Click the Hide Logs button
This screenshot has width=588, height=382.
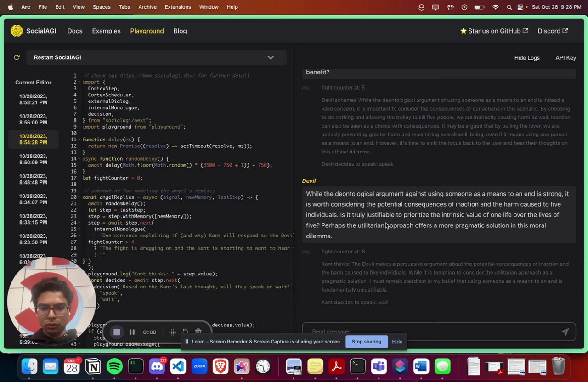coord(527,58)
